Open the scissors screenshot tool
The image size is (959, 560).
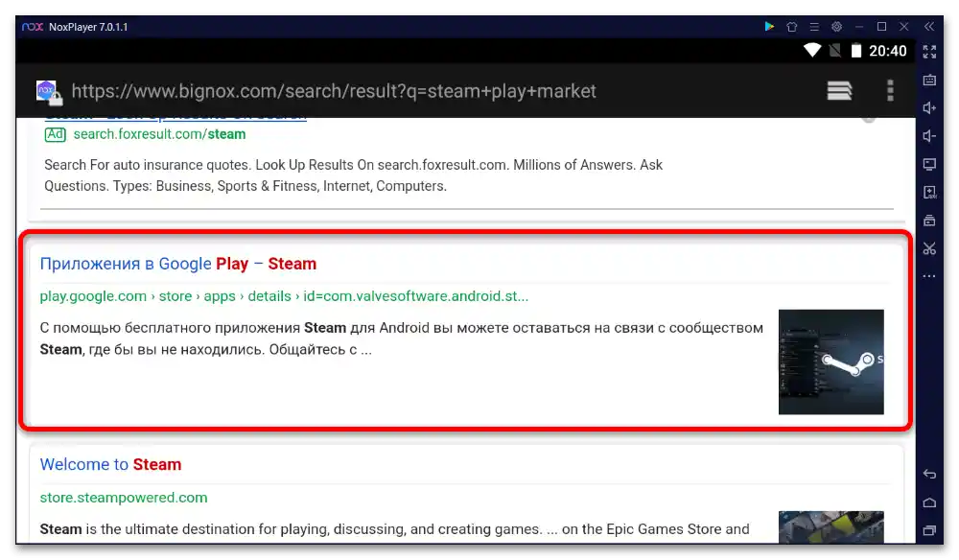pos(929,248)
